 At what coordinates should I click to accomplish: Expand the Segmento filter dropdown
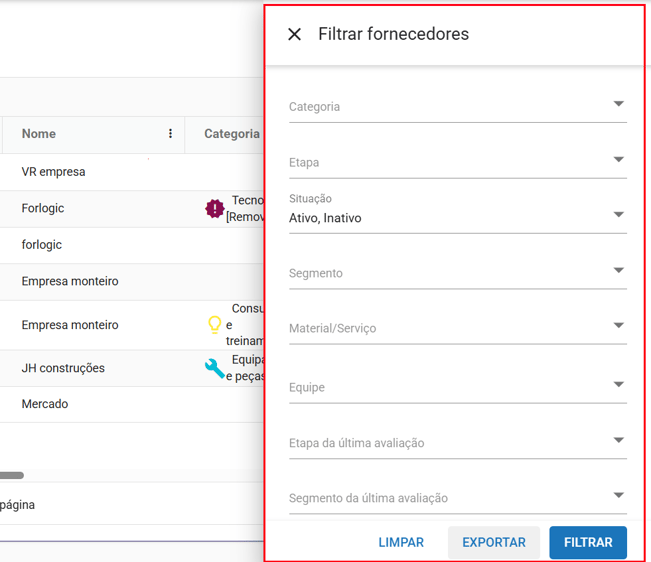(x=457, y=273)
